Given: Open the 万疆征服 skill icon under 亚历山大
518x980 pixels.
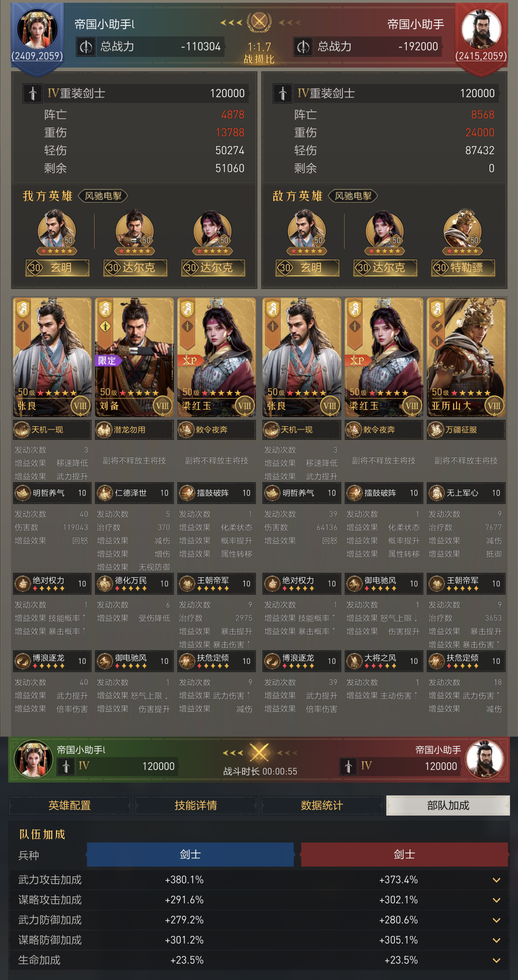Looking at the screenshot, I should pyautogui.click(x=436, y=429).
